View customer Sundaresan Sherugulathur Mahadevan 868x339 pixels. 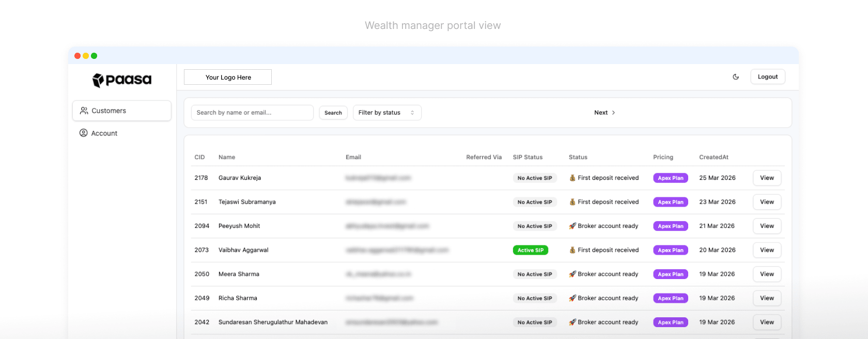pyautogui.click(x=767, y=322)
